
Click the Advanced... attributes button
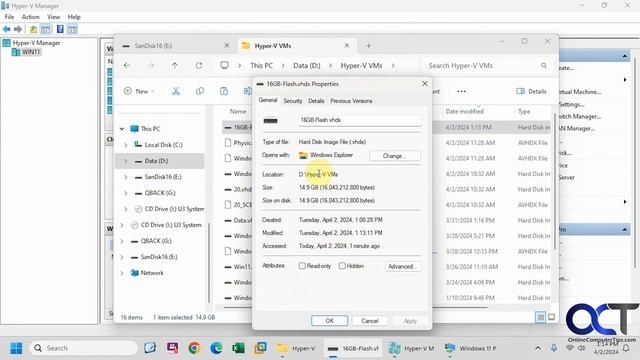[x=402, y=267]
